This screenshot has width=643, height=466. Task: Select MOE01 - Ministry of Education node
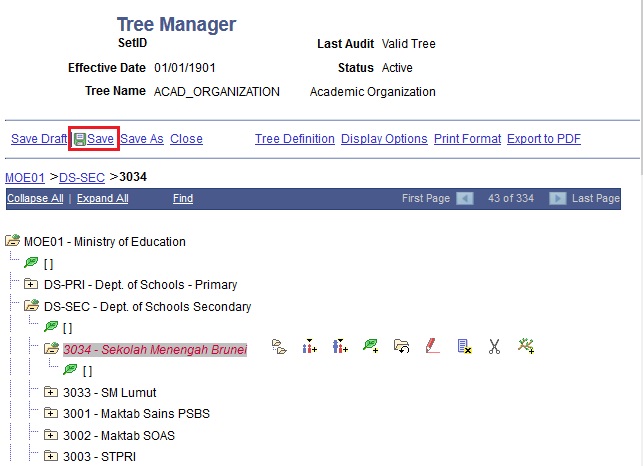coord(105,242)
